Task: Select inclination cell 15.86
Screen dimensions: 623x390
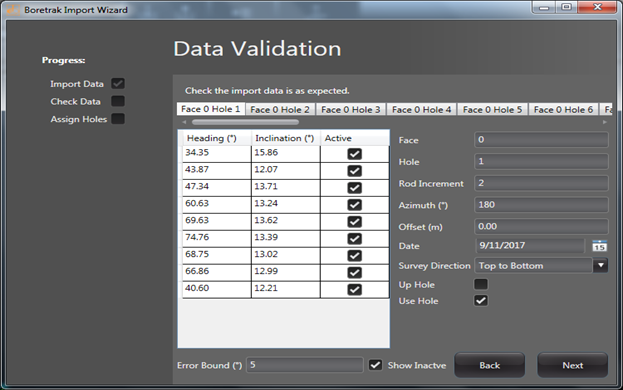Action: (x=286, y=154)
